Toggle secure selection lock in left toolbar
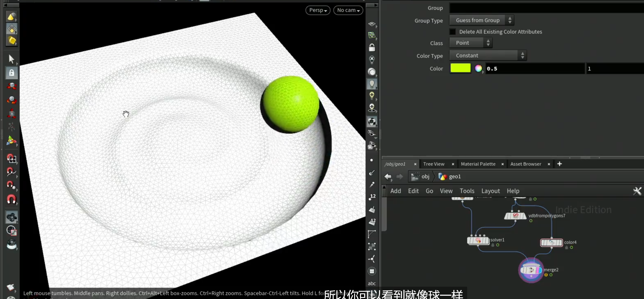Image resolution: width=644 pixels, height=299 pixels. 11,73
